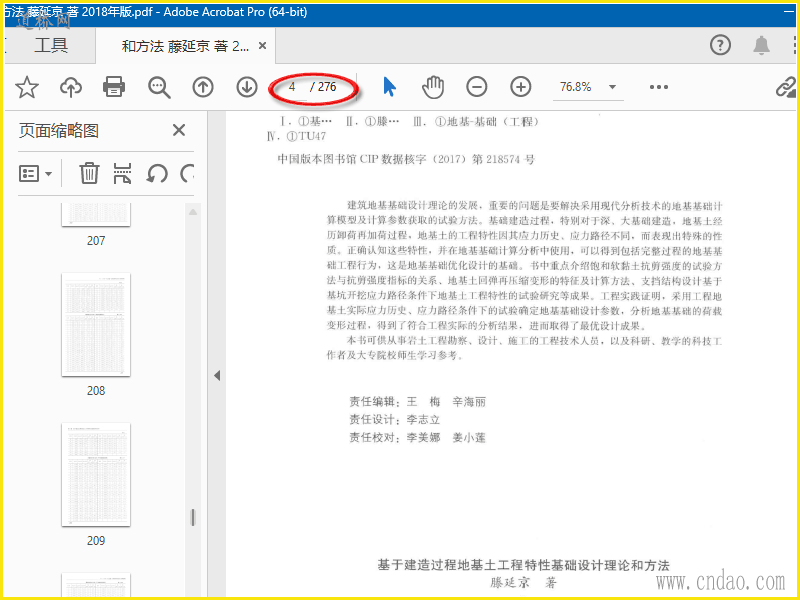Select page 208 thumbnail
The width and height of the screenshot is (800, 600).
click(96, 325)
